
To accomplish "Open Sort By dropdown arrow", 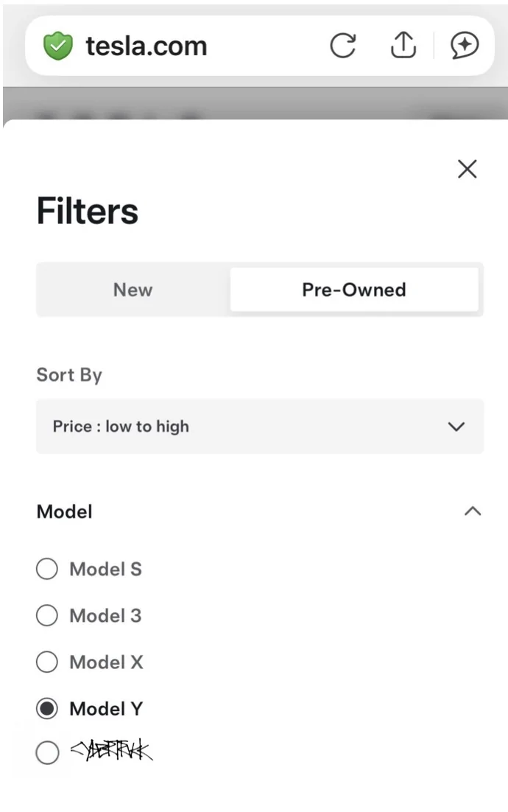I will coord(456,427).
